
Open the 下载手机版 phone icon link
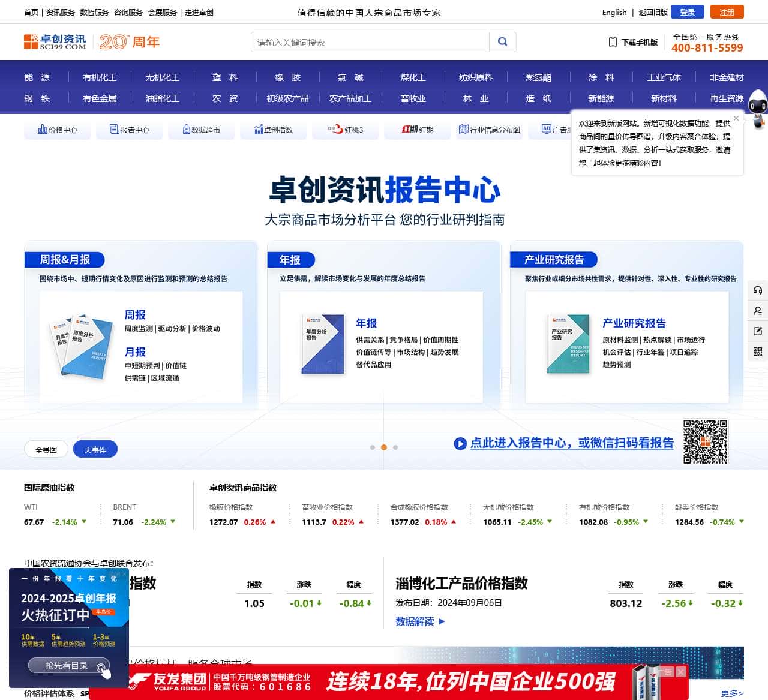point(633,42)
